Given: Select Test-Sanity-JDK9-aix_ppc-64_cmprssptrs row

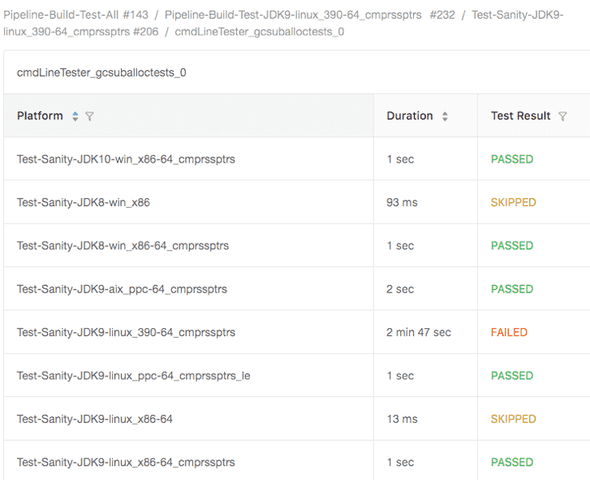Looking at the screenshot, I should point(297,289).
